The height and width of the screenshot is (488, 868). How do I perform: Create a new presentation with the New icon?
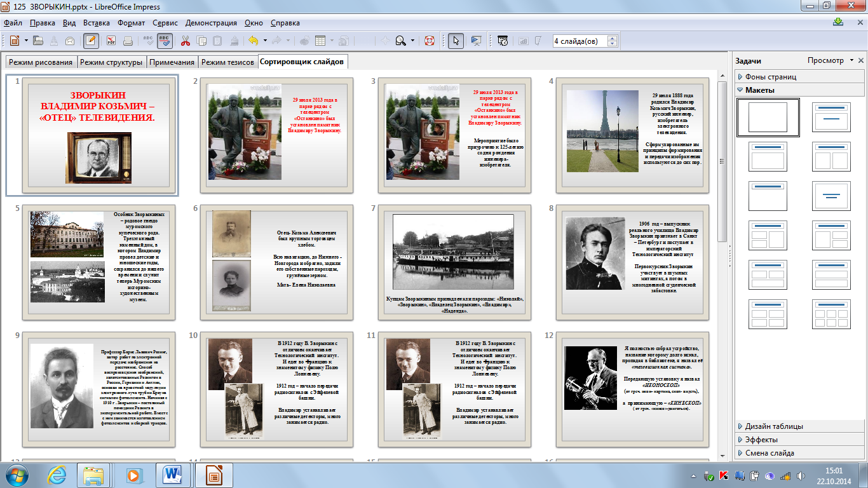14,40
